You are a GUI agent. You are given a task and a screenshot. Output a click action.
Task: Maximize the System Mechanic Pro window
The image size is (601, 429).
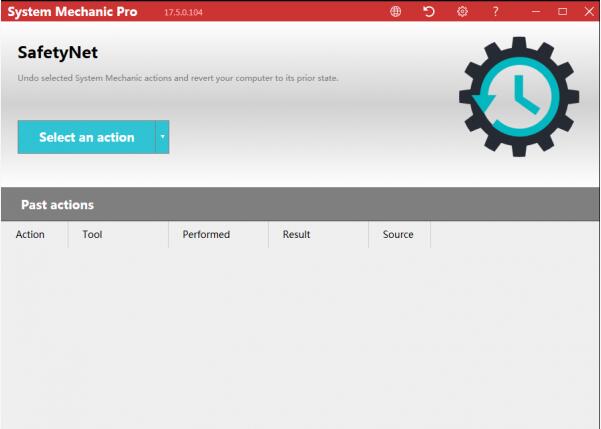point(562,12)
